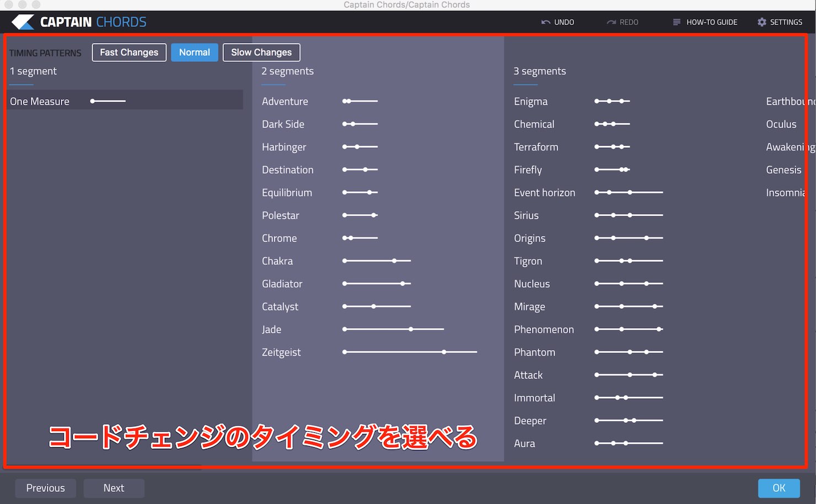
Task: Select the Phenomenon timing pattern
Action: tap(544, 329)
